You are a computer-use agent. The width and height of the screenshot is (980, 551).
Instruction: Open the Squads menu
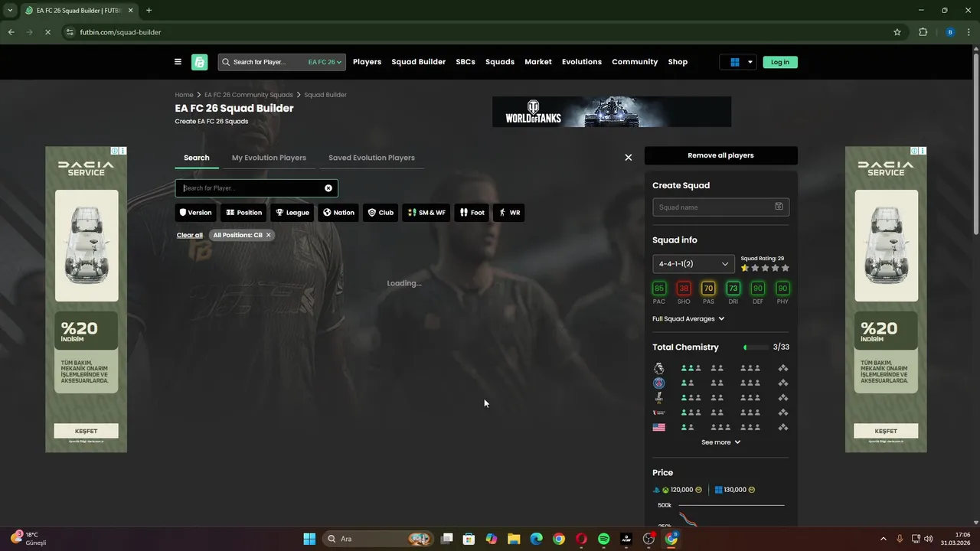(500, 62)
